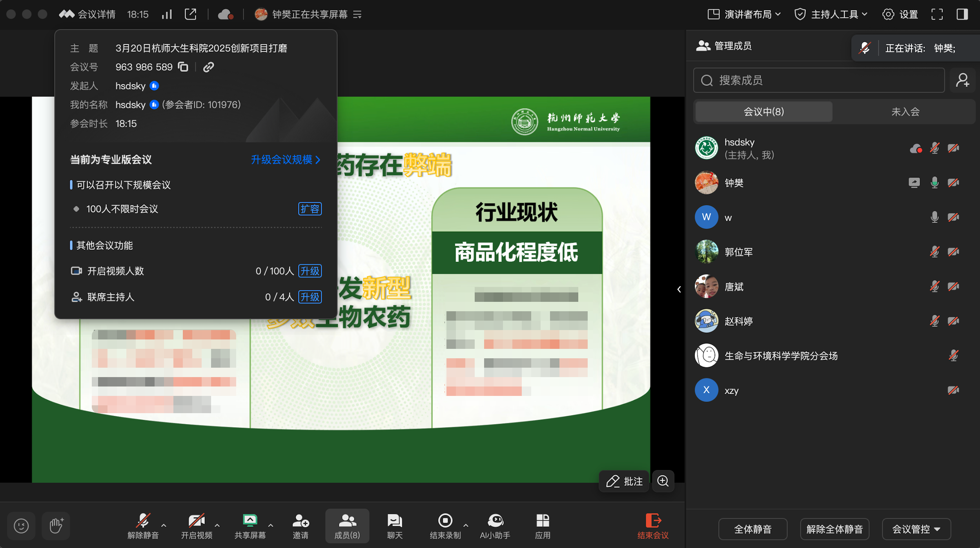Click the zoom-in magnifier on shared screen
This screenshot has width=980, height=548.
[663, 481]
